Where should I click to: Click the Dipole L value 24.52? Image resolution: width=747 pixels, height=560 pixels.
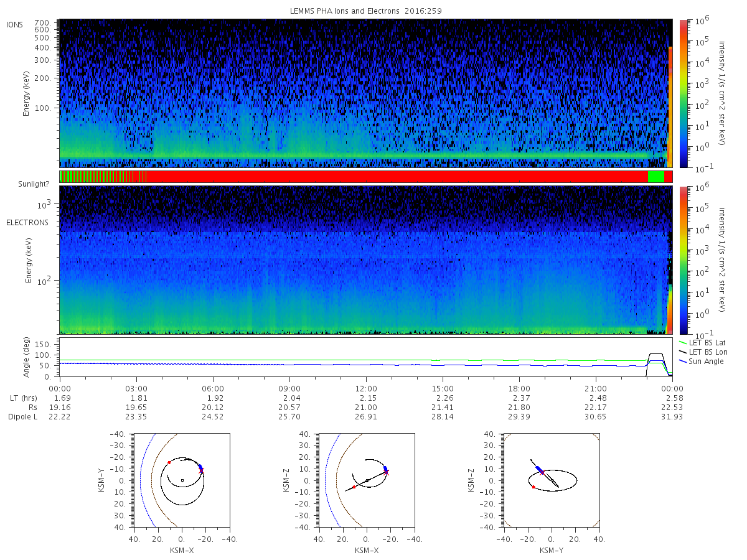[x=213, y=417]
